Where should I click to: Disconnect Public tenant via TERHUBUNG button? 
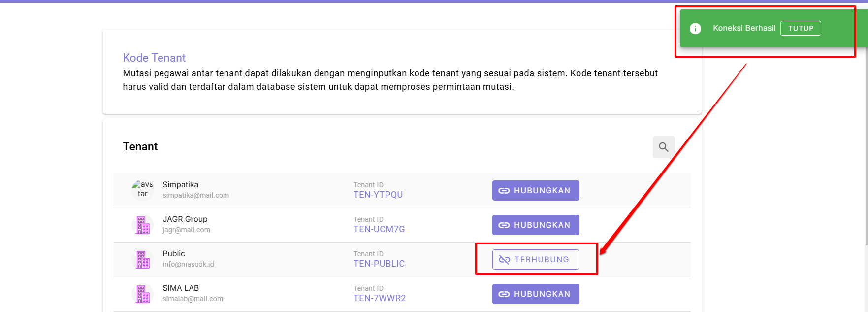click(x=536, y=259)
